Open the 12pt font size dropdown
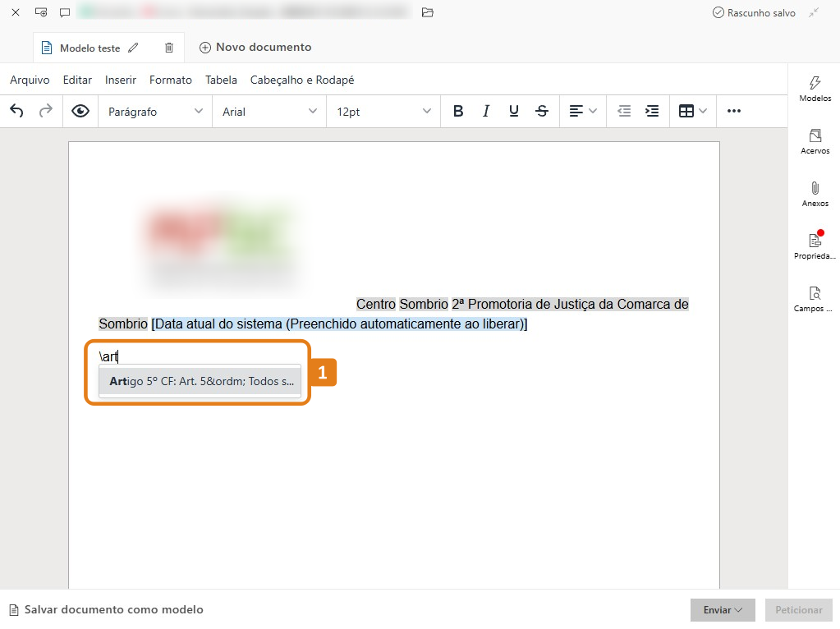Screen dimensions: 840x629 point(383,112)
